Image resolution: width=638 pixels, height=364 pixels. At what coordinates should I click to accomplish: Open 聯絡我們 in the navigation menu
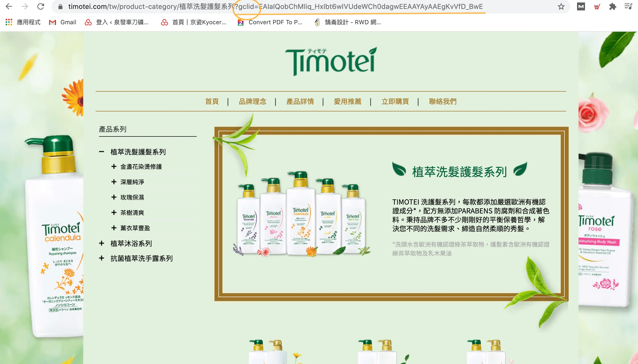[x=443, y=102]
